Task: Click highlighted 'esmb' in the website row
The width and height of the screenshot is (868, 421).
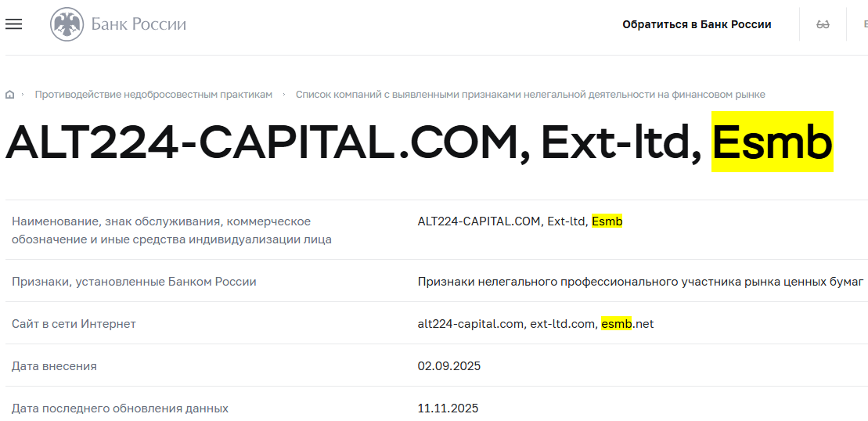Action: (616, 323)
